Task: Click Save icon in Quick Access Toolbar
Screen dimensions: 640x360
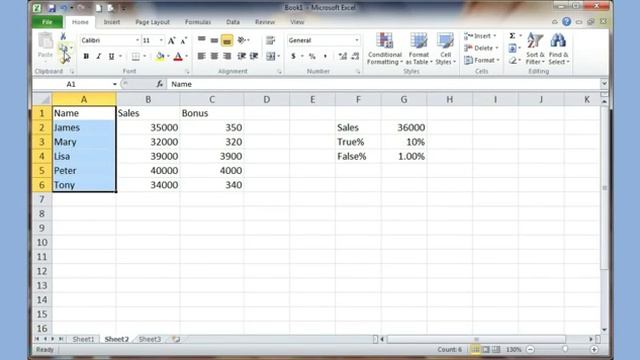Action: tap(51, 8)
